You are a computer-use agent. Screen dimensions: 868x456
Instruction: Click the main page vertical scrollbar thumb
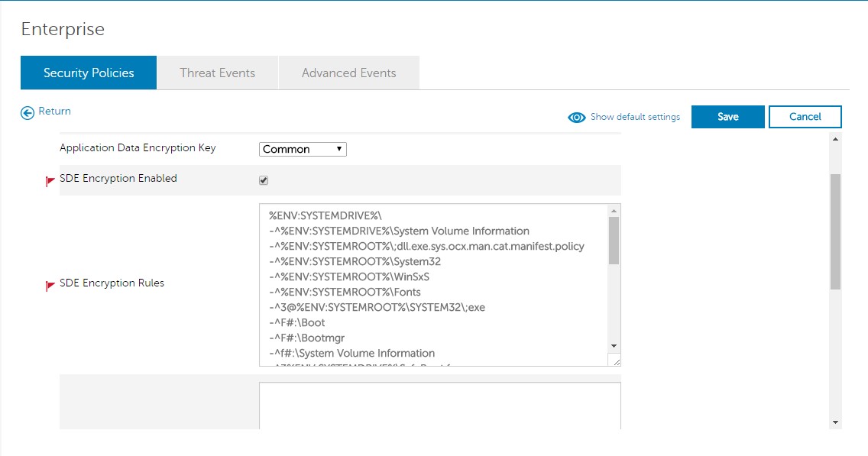pyautogui.click(x=835, y=231)
